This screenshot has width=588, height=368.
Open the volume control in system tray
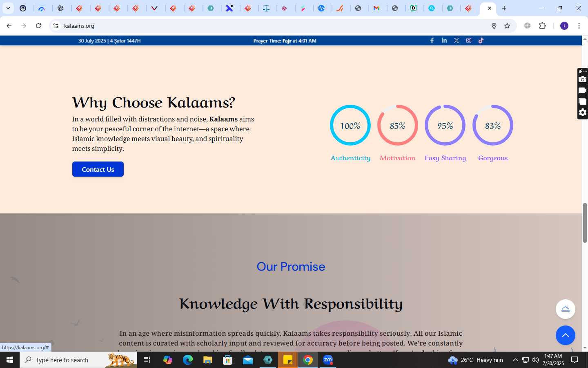535,360
